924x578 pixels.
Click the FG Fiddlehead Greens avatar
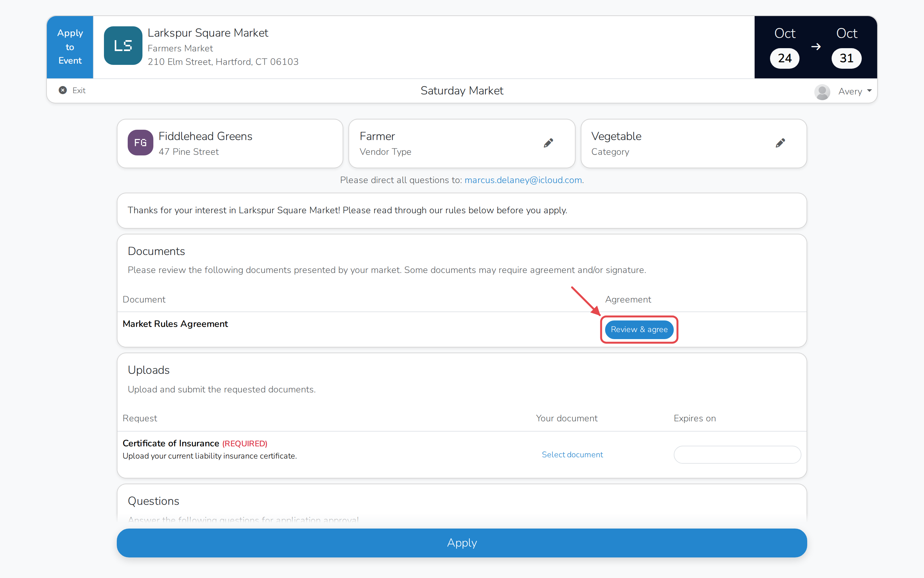pyautogui.click(x=141, y=143)
